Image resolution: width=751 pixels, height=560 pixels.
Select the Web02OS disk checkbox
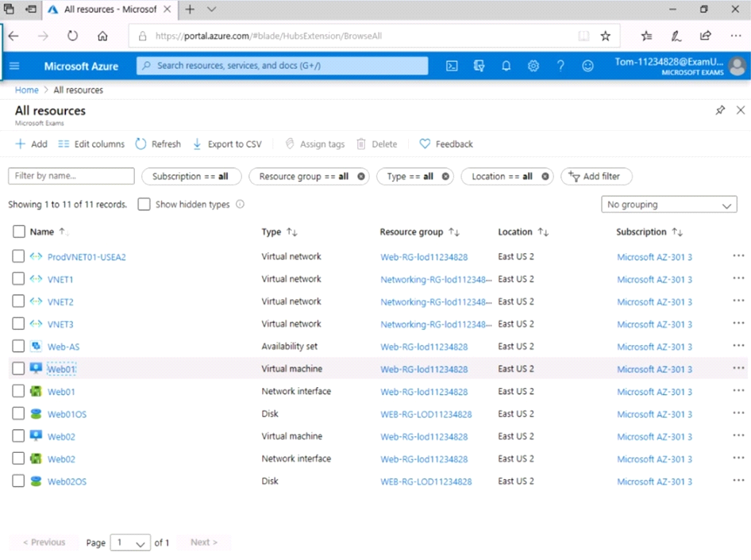18,481
